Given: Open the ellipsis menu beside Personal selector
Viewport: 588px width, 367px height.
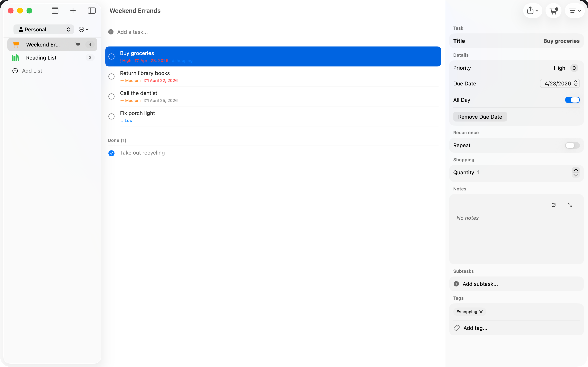Looking at the screenshot, I should (83, 29).
